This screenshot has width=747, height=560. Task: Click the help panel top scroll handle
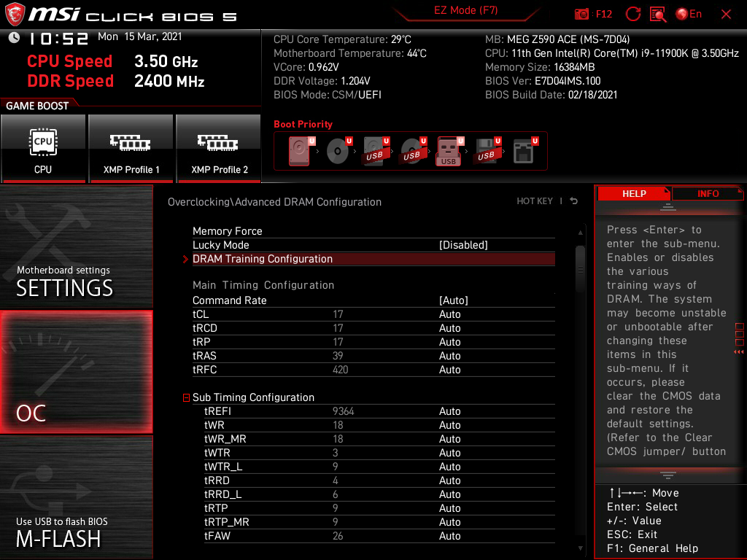[668, 206]
